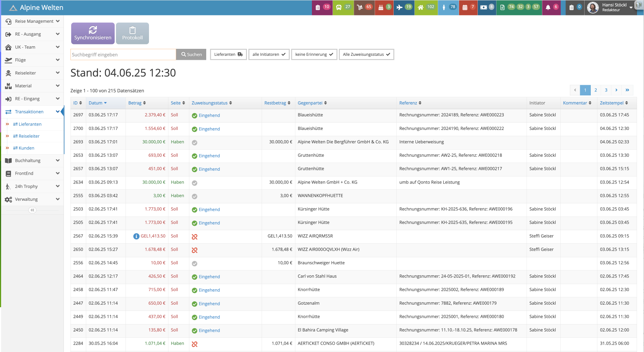The image size is (644, 352).
Task: Click info icon beside GEL1,413.50 amount
Action: click(136, 236)
